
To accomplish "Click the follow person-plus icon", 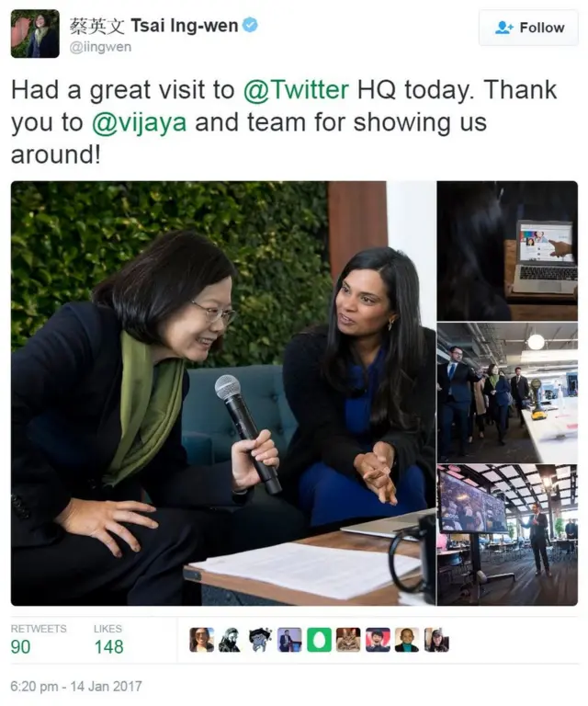I will [503, 28].
